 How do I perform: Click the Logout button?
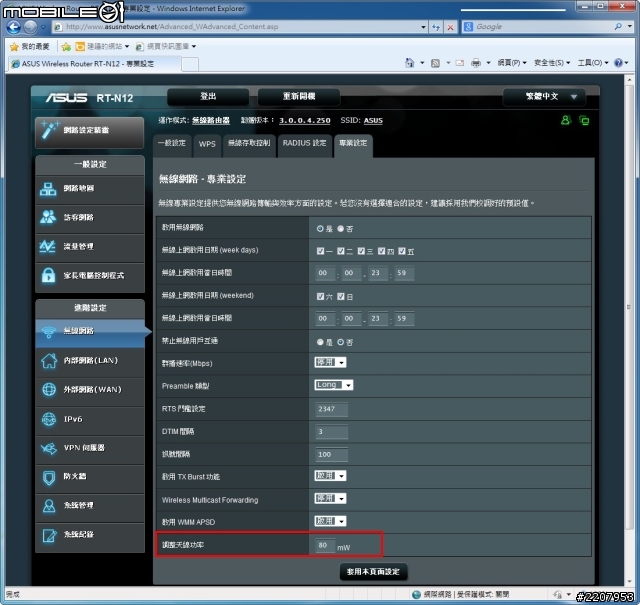208,97
